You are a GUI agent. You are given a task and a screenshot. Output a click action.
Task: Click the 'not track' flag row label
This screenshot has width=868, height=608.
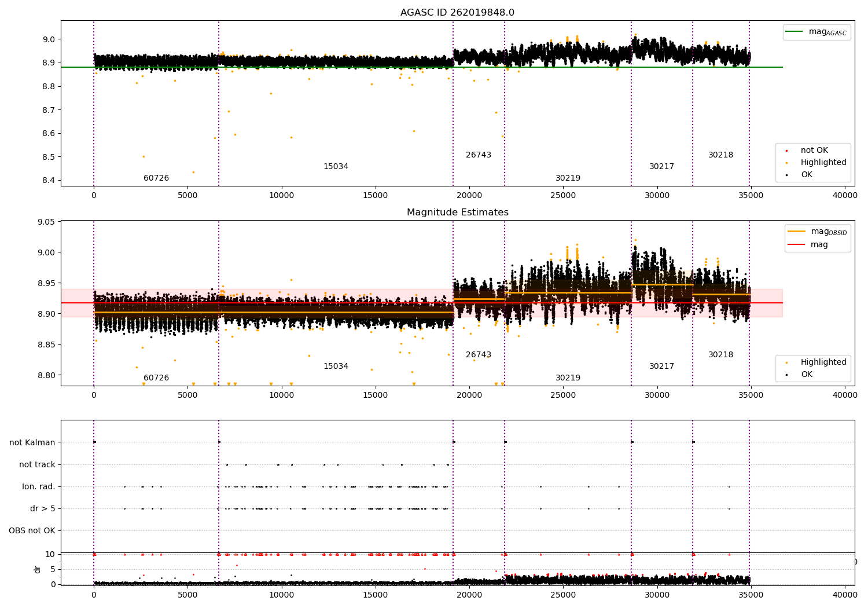pos(37,464)
